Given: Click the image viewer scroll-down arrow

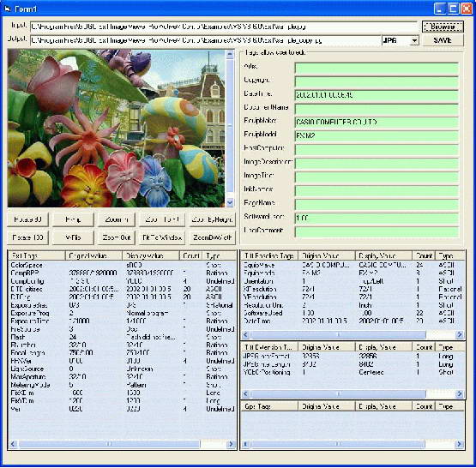Looking at the screenshot, I should coord(230,202).
